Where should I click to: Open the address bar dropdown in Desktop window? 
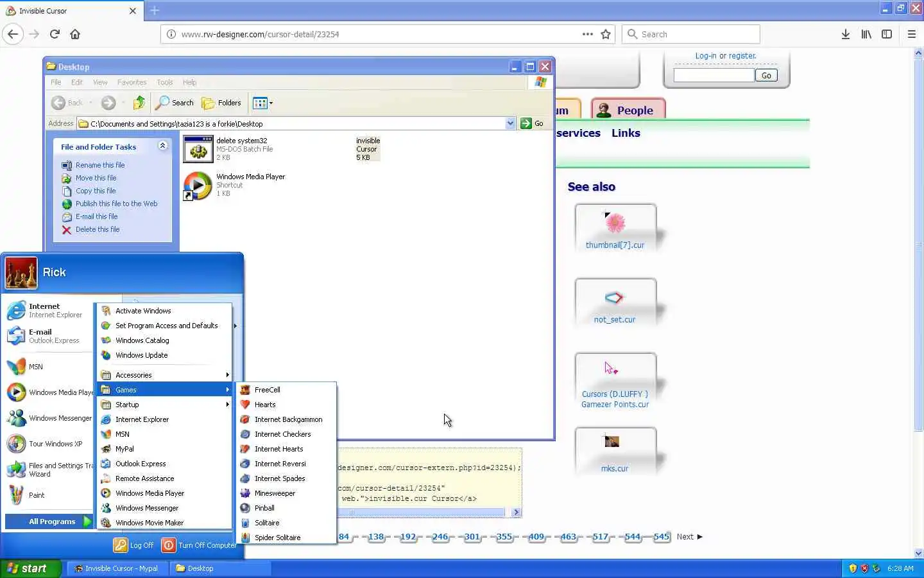(510, 123)
